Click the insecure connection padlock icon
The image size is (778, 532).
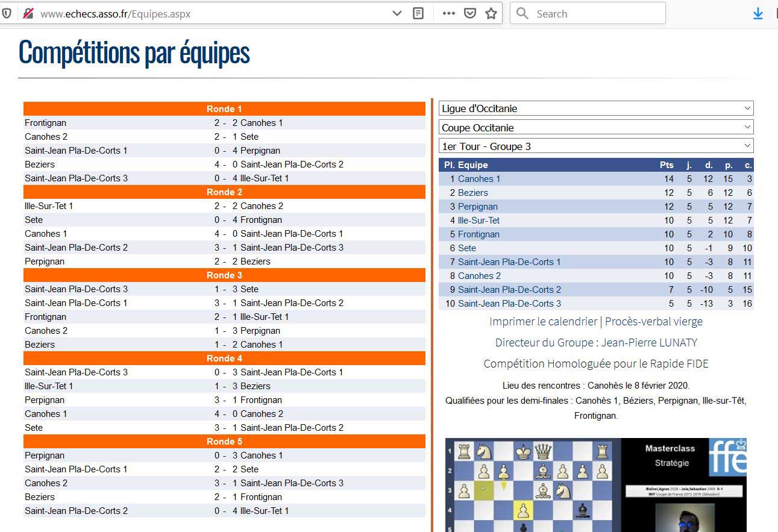click(28, 13)
